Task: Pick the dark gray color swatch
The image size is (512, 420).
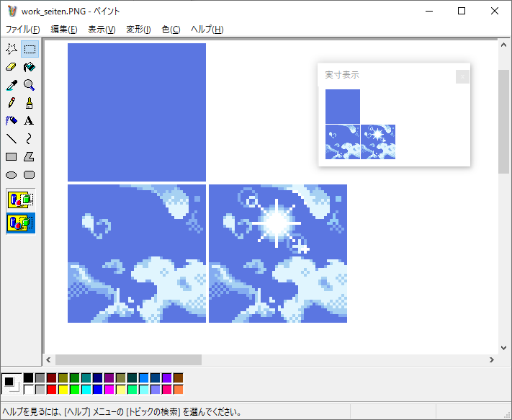Action: click(40, 378)
